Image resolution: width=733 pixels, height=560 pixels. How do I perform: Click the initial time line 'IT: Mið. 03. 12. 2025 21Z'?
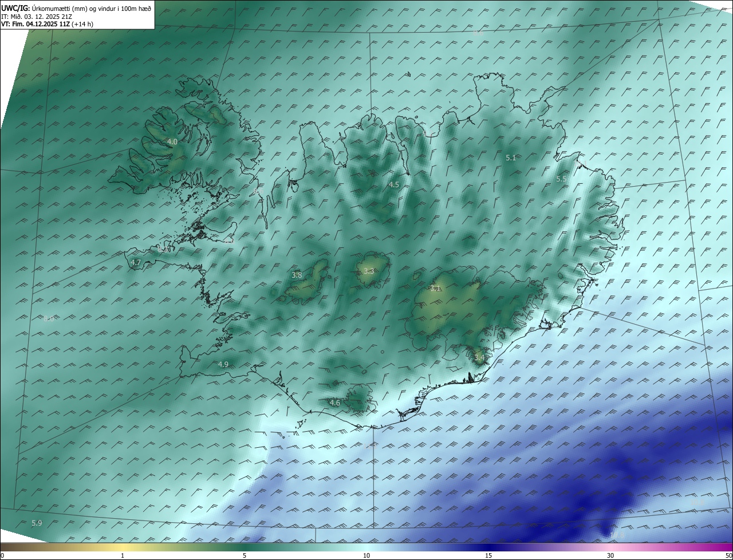[x=36, y=17]
